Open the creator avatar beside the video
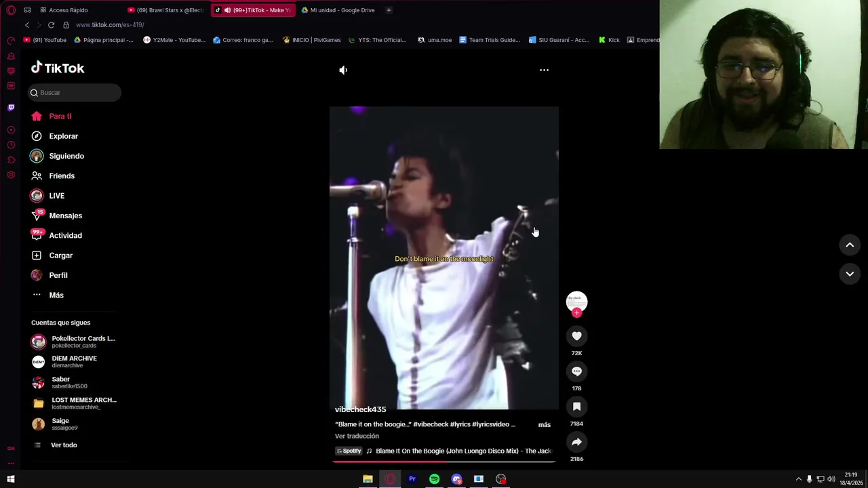 tap(576, 301)
